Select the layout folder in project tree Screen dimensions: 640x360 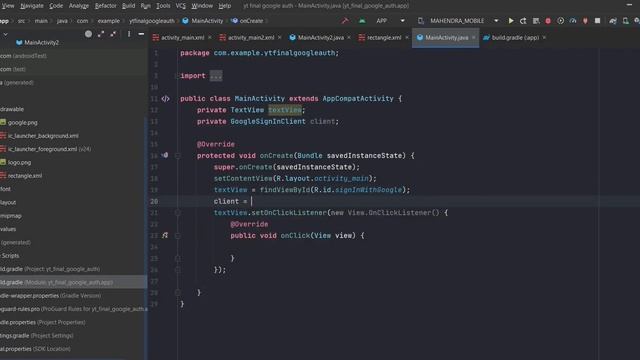point(8,202)
